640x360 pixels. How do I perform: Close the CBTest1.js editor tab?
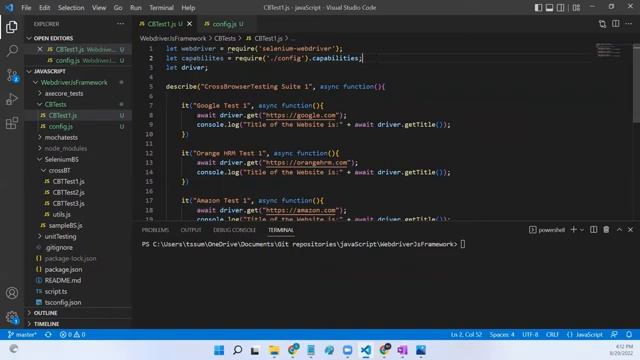click(189, 24)
